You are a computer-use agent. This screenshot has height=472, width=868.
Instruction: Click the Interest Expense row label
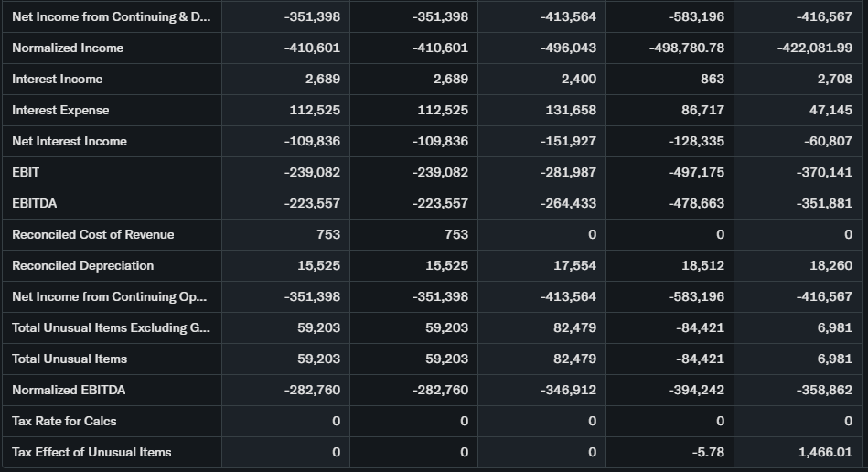[x=60, y=110]
